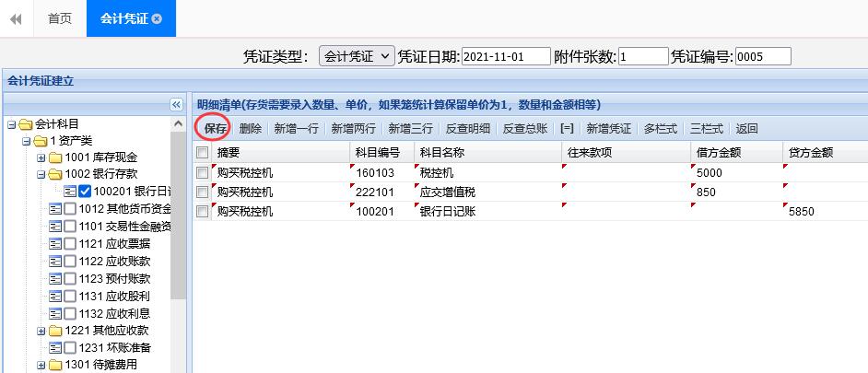Select the 会计凭证 tab

(123, 18)
